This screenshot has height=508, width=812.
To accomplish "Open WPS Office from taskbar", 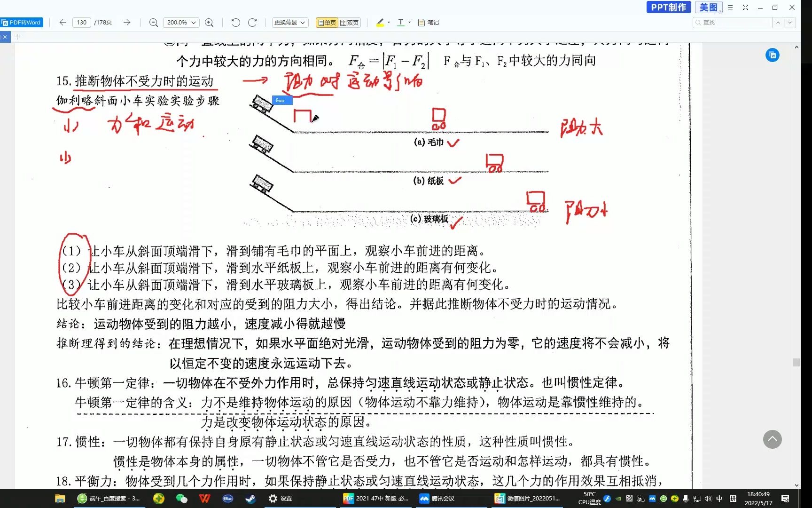I will pyautogui.click(x=205, y=499).
